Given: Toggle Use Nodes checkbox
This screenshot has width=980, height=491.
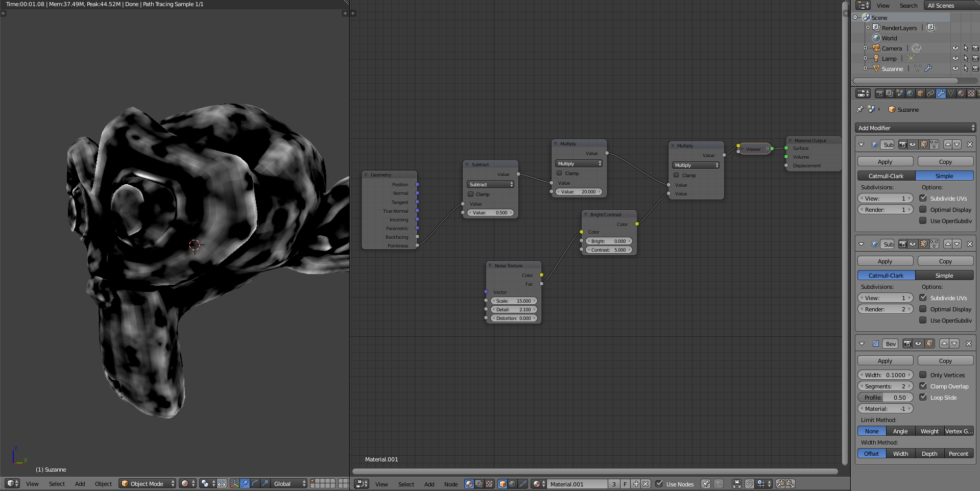Looking at the screenshot, I should [x=659, y=484].
